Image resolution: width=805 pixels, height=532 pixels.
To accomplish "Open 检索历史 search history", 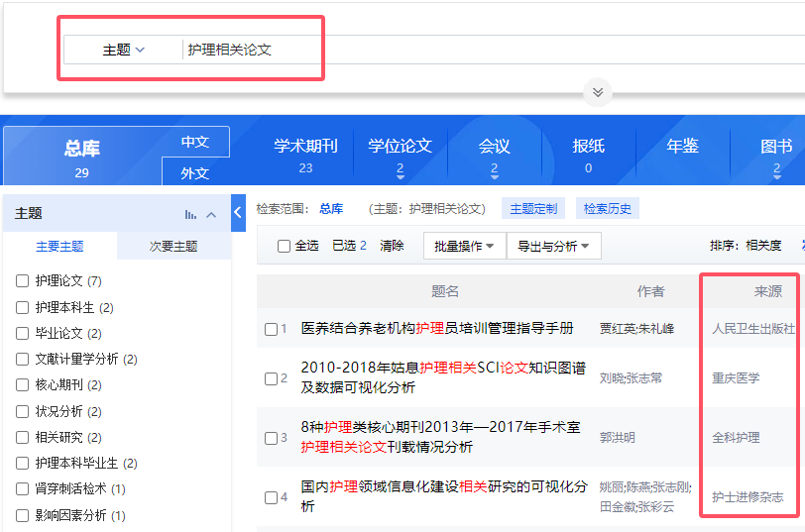I will [608, 209].
